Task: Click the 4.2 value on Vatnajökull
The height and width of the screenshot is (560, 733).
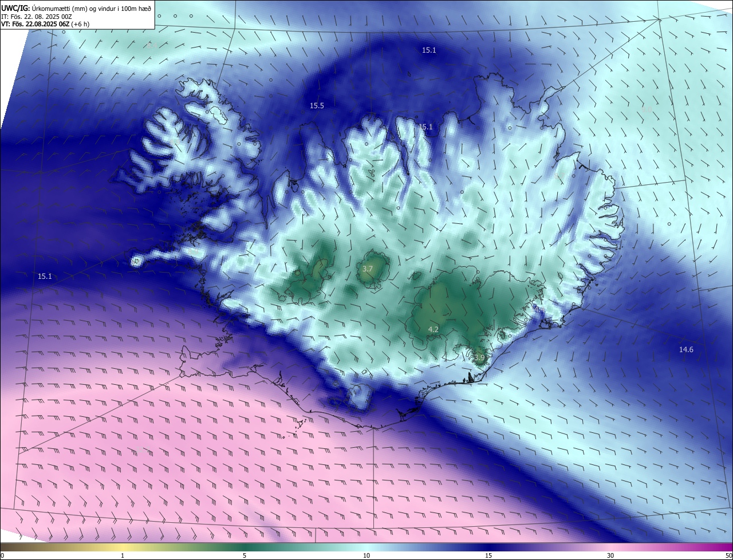Action: (x=433, y=329)
